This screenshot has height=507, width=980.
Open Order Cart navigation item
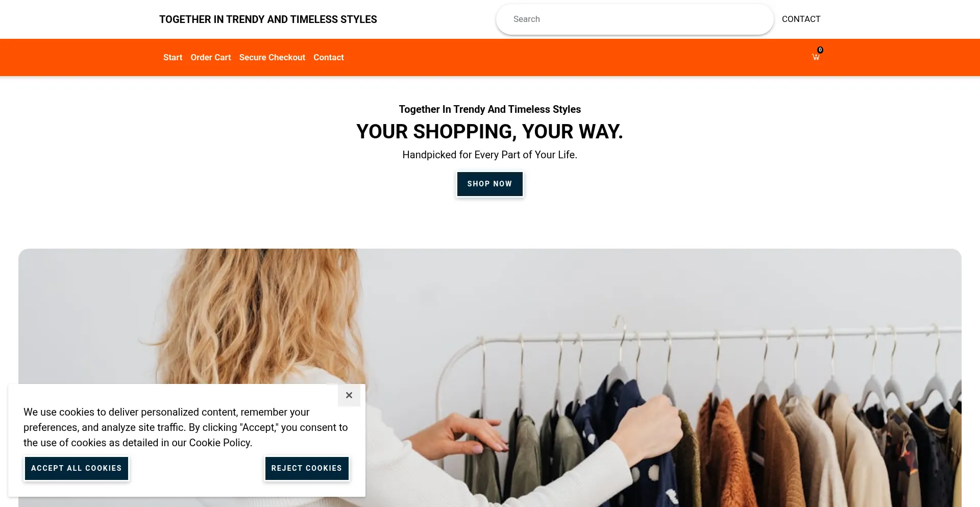211,58
